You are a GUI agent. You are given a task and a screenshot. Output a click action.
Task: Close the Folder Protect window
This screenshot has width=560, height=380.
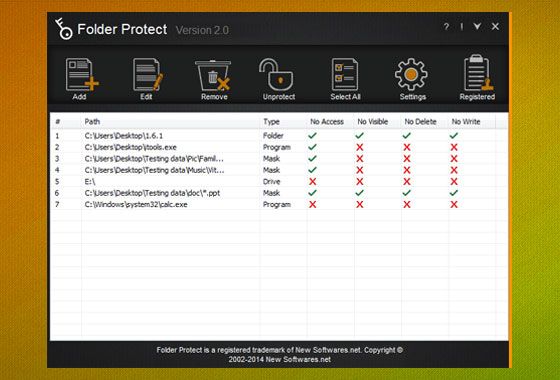(495, 26)
